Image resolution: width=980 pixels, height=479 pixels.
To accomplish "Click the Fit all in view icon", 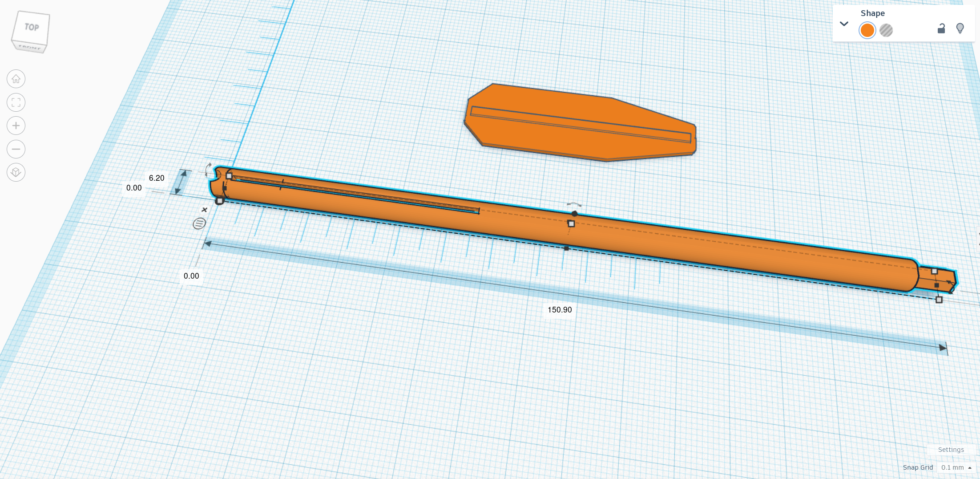I will pos(16,102).
